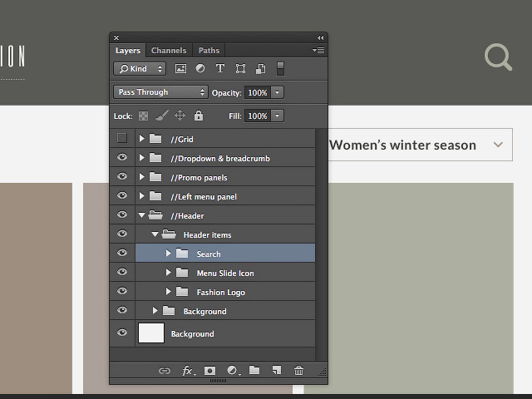Switch to the Paths tab

tap(209, 51)
